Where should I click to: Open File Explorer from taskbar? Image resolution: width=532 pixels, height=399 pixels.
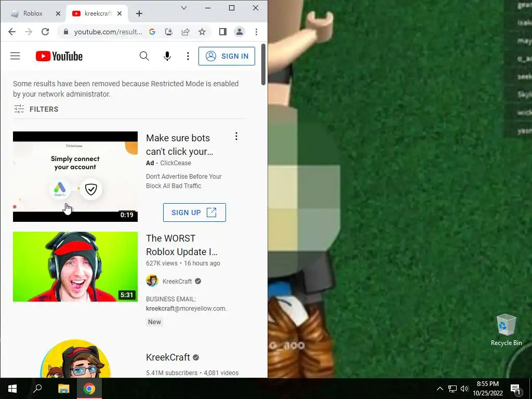(63, 389)
